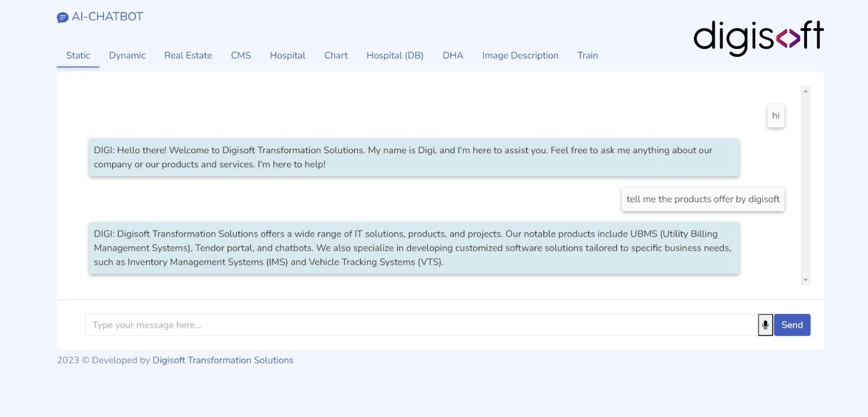
Task: Click the DIGI reply about UBMS products
Action: click(x=414, y=248)
